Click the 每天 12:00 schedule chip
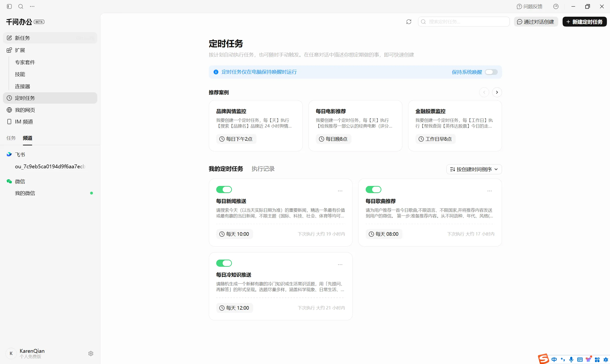The height and width of the screenshot is (364, 610). [235, 308]
